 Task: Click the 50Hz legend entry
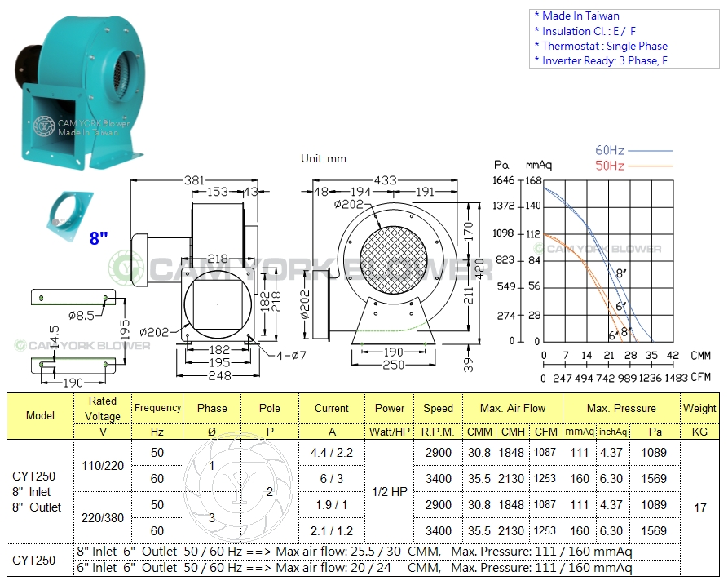coord(633,166)
